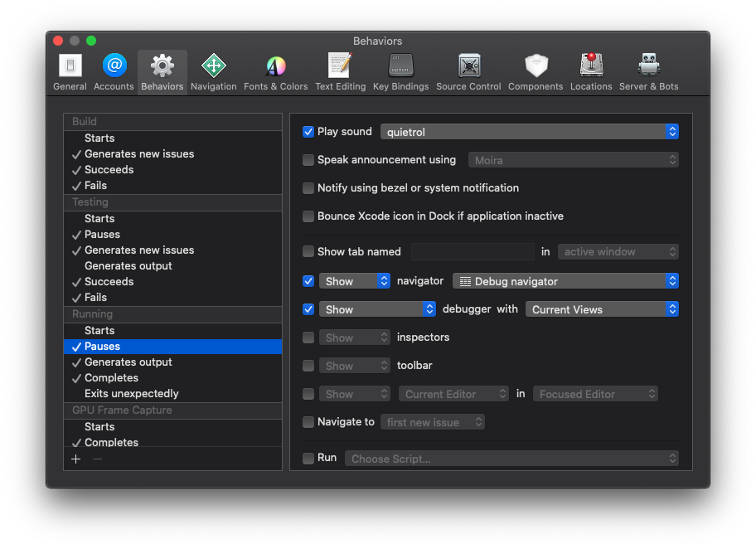
Task: Select Exits unexpectedly behavior
Action: pyautogui.click(x=172, y=394)
